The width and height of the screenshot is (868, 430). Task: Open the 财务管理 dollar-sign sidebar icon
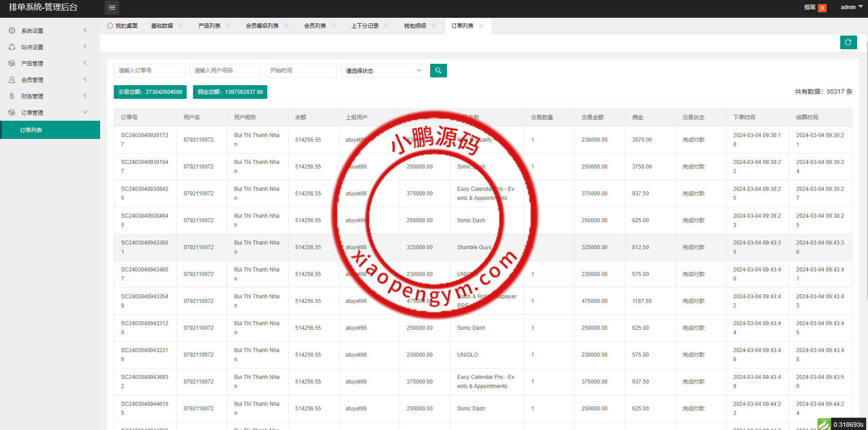(x=12, y=96)
